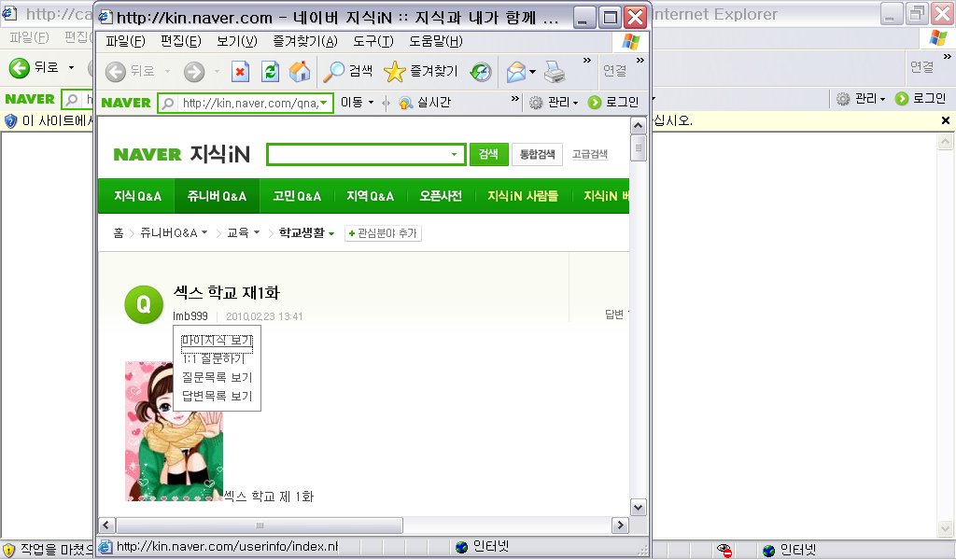Viewport: 956px width, 560px height.
Task: Click the lmb999 username link
Action: point(190,316)
